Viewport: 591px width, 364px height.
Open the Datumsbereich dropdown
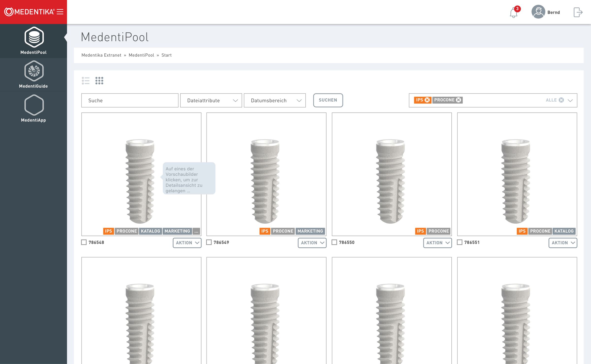click(275, 100)
